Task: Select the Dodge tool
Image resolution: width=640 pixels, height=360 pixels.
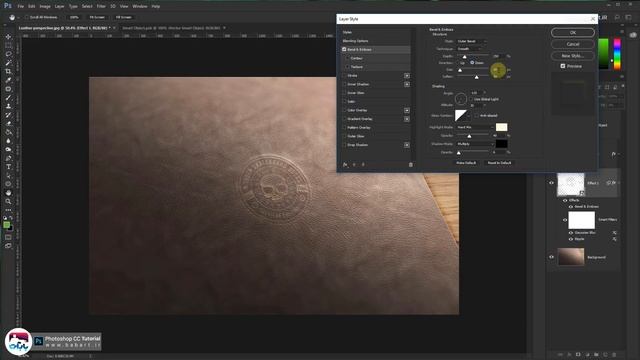Action: (x=8, y=149)
